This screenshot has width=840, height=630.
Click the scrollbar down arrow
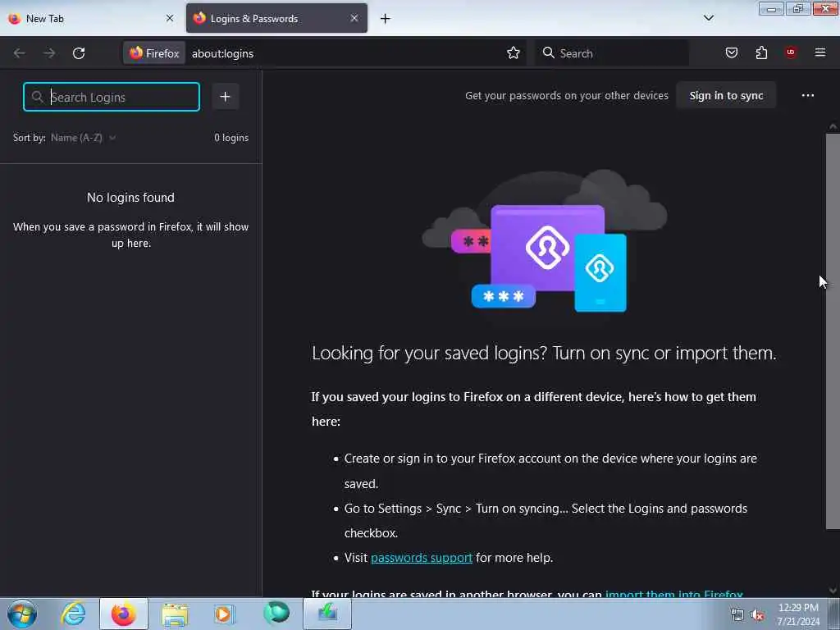[x=833, y=591]
